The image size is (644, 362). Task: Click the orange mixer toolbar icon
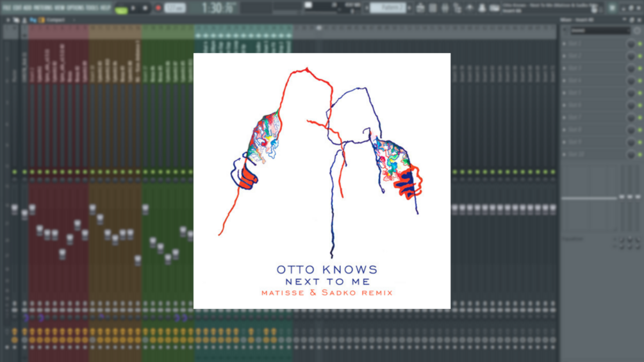(42, 20)
